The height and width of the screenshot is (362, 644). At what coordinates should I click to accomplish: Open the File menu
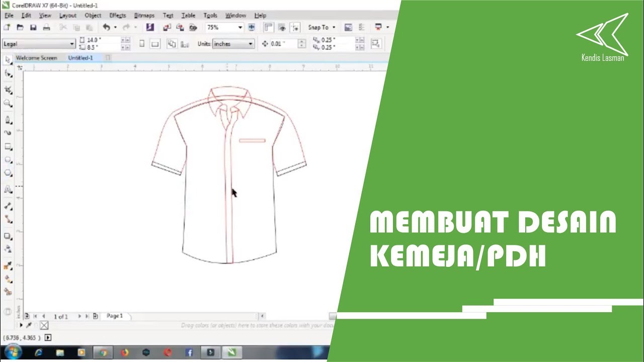9,15
